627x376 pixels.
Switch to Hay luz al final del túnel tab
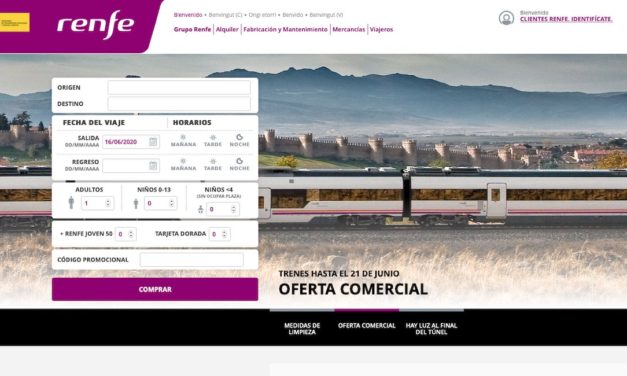(x=431, y=328)
